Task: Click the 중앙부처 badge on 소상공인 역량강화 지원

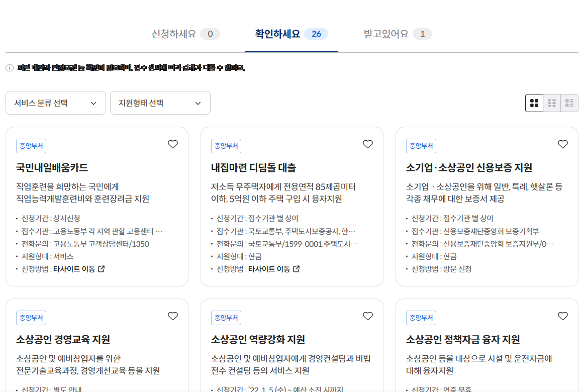Action: coord(226,317)
